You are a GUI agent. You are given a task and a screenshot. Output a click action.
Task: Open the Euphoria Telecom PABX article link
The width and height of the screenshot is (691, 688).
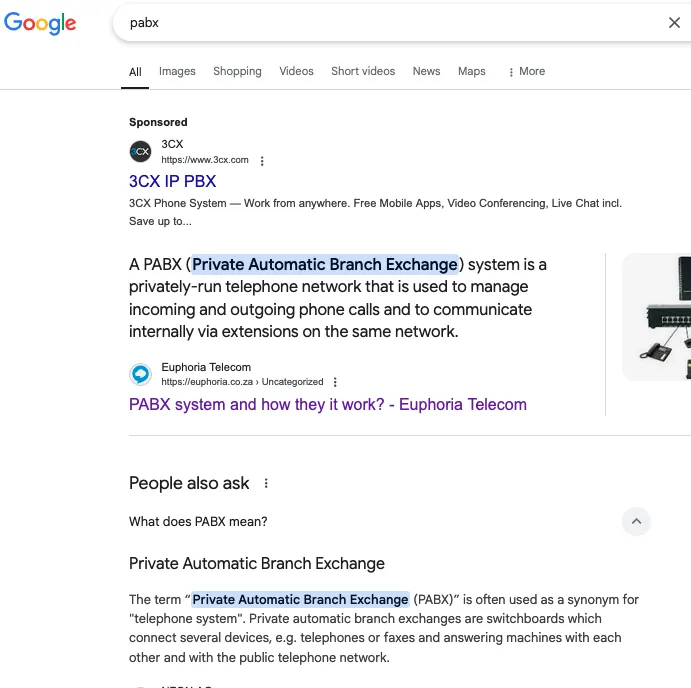pos(327,405)
